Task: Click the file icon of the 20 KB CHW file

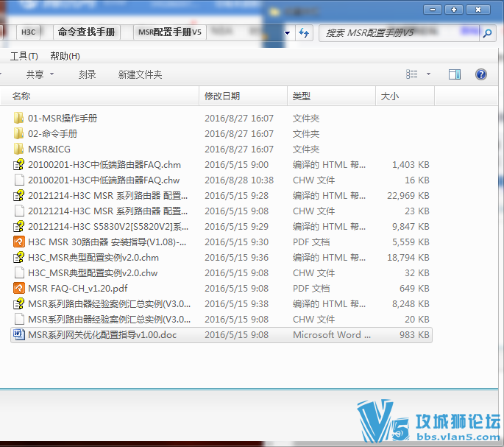Action: point(19,319)
